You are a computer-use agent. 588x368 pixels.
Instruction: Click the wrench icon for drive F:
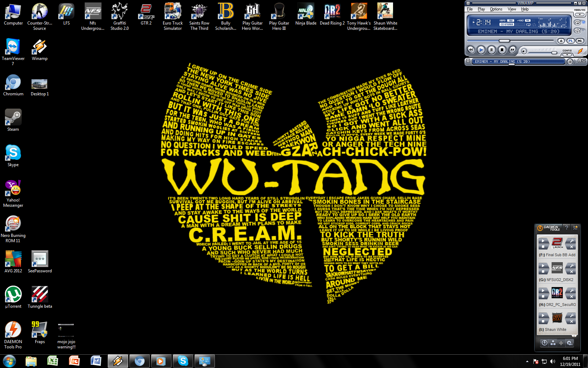click(570, 240)
